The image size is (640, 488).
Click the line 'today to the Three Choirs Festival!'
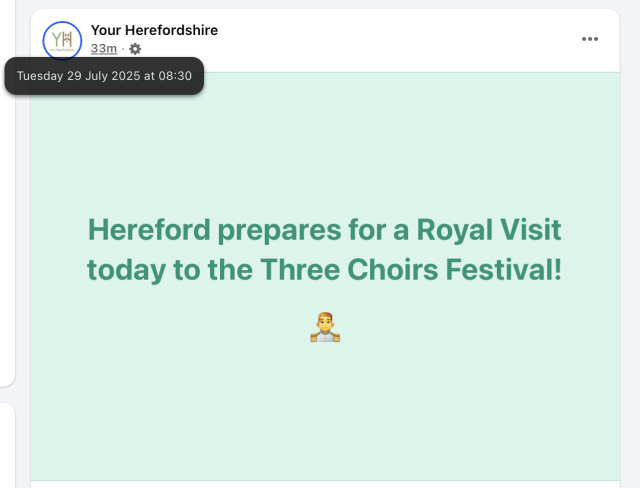[x=324, y=269]
